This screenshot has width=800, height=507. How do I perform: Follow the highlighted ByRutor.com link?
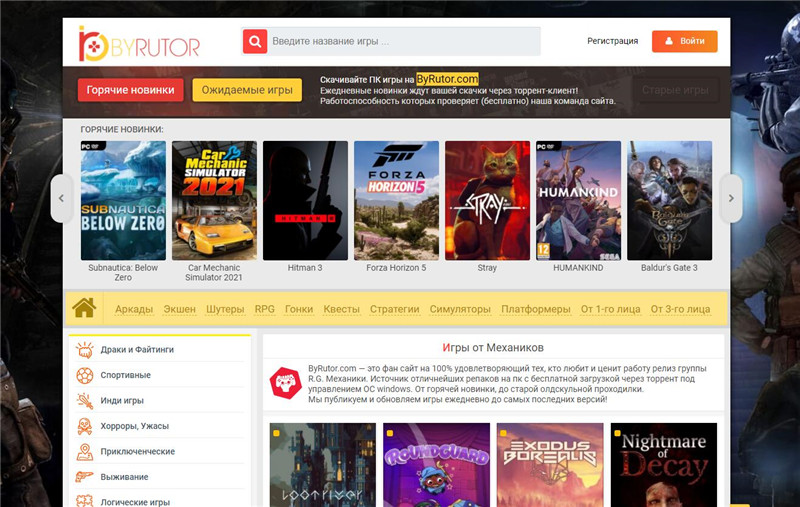[447, 79]
